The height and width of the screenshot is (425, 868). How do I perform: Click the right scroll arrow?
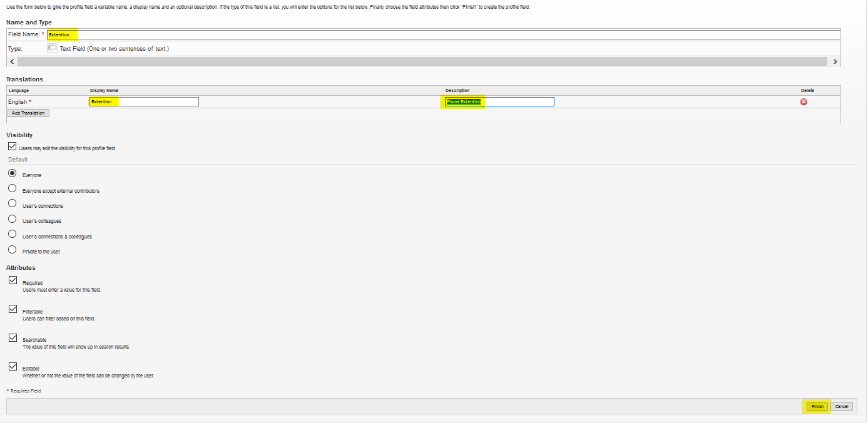pos(835,61)
